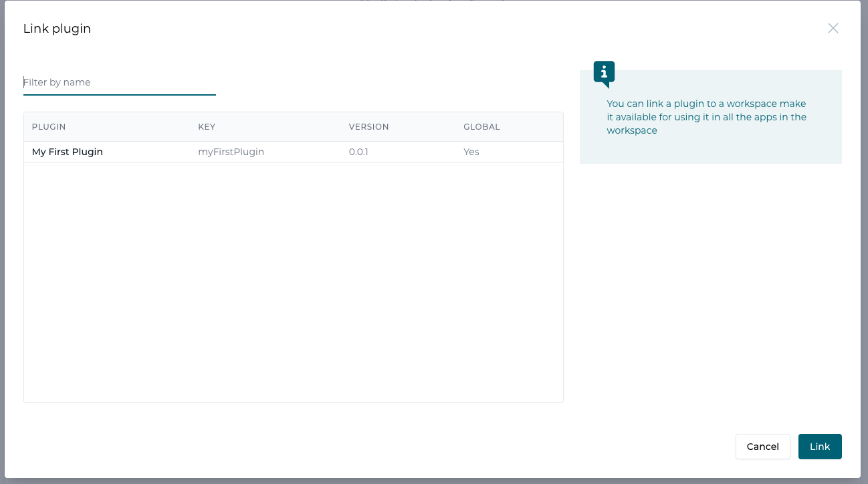Click the KEY column header
868x484 pixels.
pyautogui.click(x=207, y=126)
